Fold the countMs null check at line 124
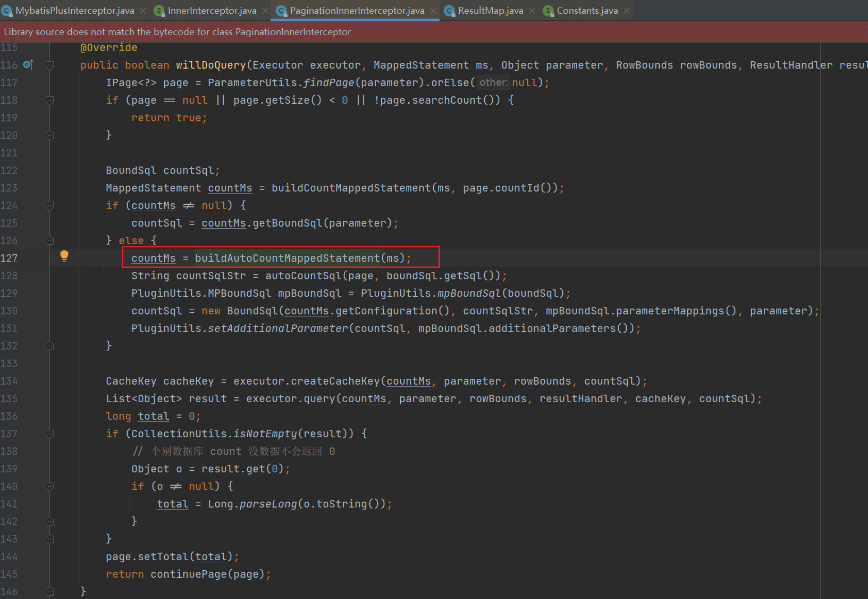Viewport: 868px width, 599px height. click(x=49, y=205)
